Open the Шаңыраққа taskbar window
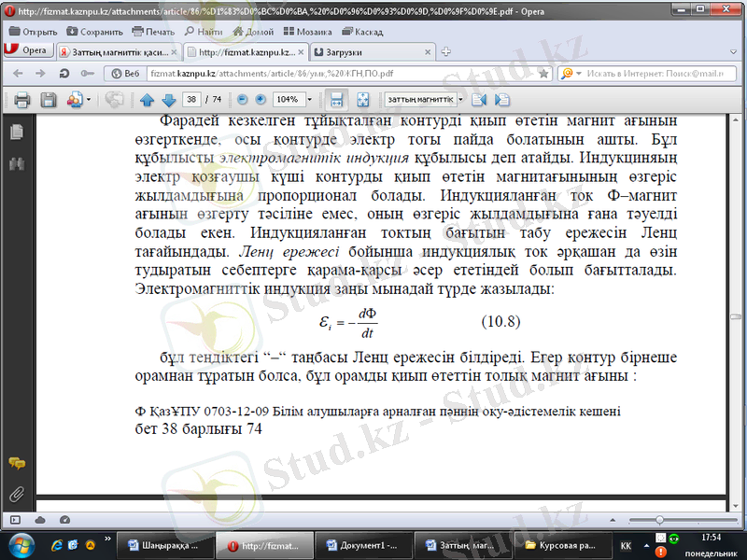Image resolution: width=747 pixels, height=560 pixels. coord(165,546)
